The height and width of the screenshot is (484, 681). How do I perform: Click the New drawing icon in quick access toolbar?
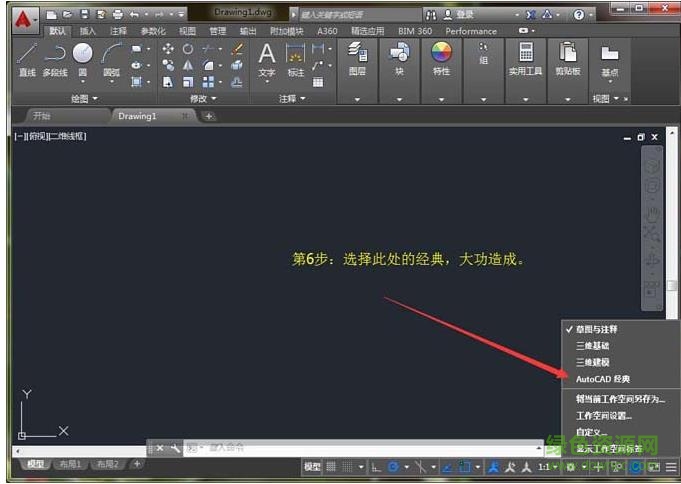click(51, 15)
